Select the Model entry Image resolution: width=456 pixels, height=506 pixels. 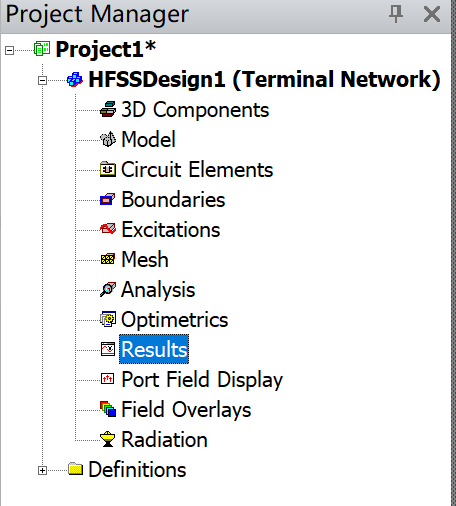click(148, 139)
